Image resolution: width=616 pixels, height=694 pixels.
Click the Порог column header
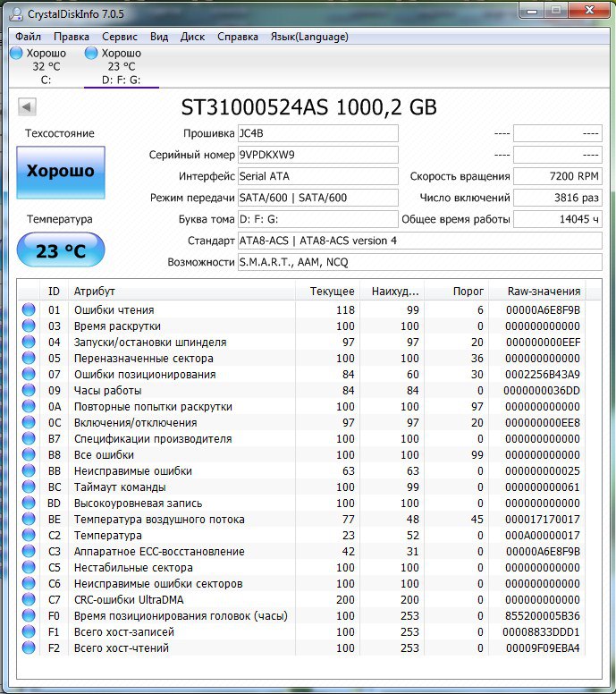456,292
